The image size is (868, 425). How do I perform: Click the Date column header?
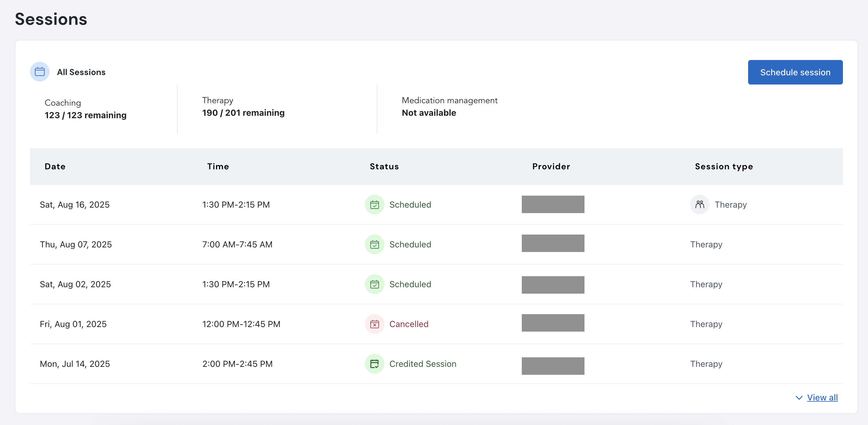click(x=55, y=167)
